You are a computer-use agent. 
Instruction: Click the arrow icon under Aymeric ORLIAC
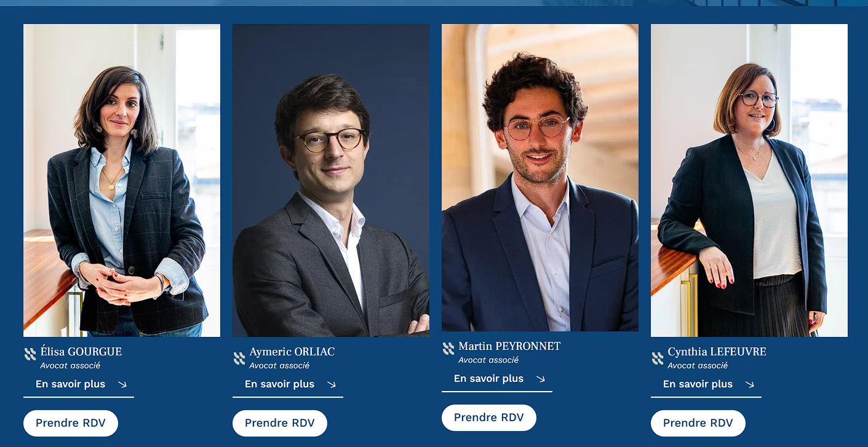(331, 384)
